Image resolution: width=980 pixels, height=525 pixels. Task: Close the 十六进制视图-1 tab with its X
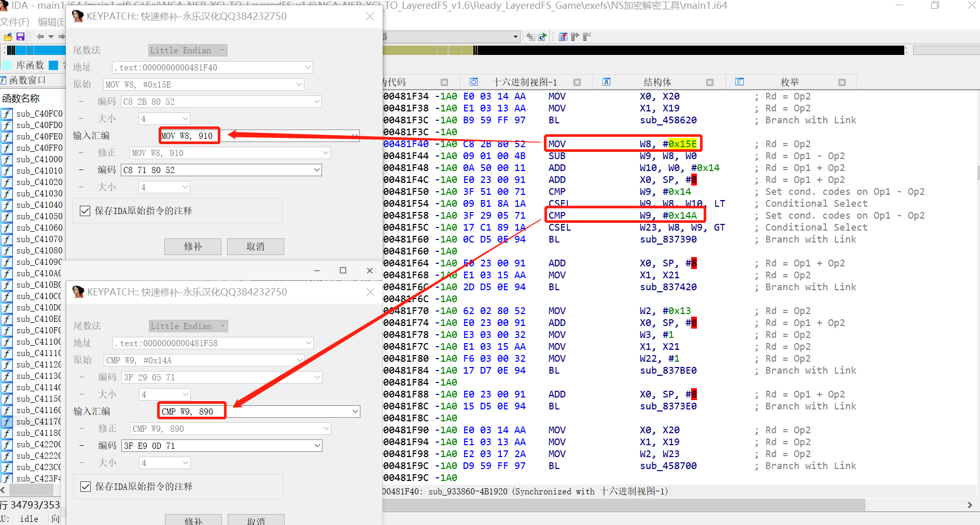pos(577,82)
